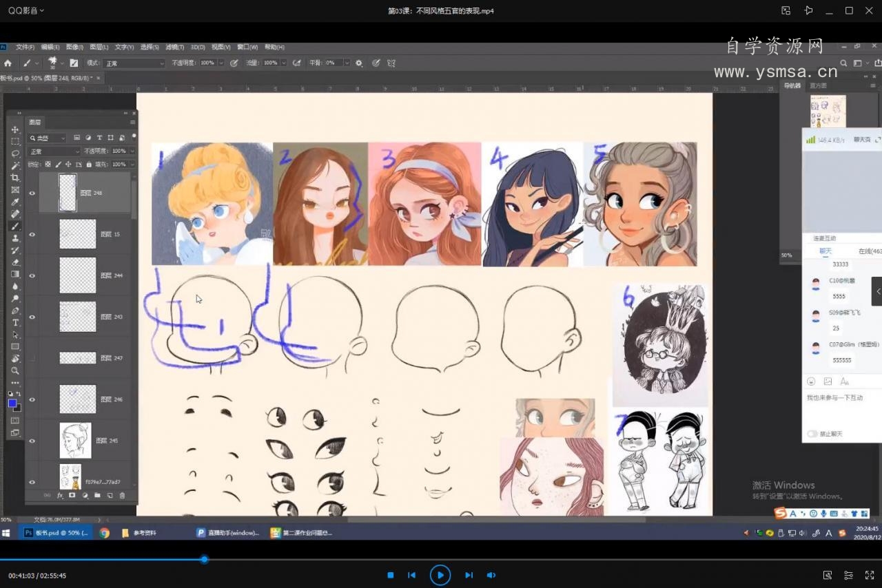Click the video progress slider handle
Screen dimensions: 882x588
204,559
